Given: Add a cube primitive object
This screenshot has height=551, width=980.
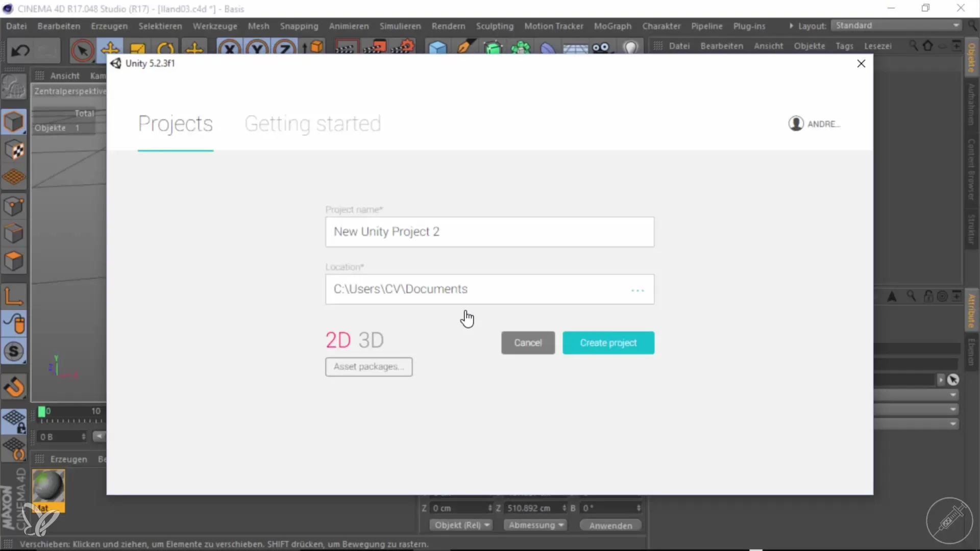Looking at the screenshot, I should 437,48.
